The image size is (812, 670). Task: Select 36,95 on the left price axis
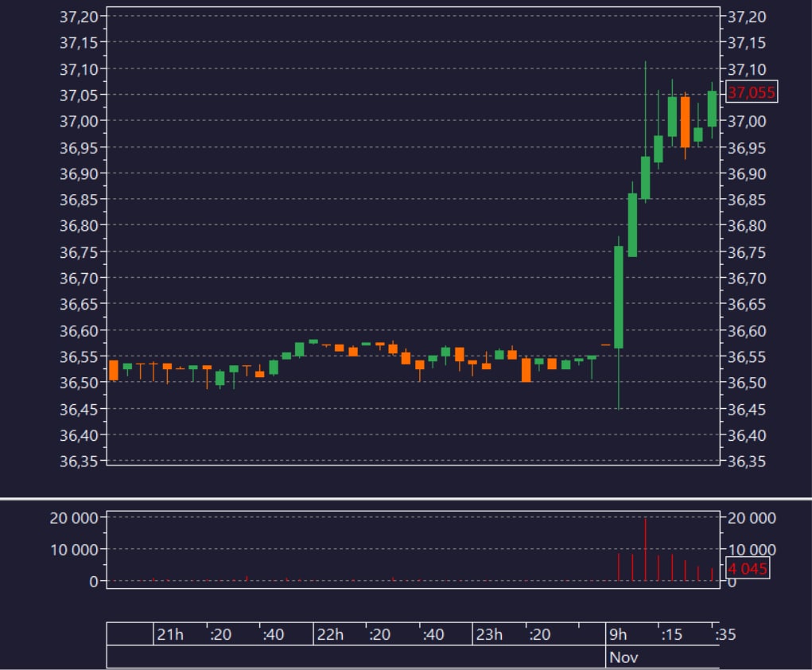(79, 148)
